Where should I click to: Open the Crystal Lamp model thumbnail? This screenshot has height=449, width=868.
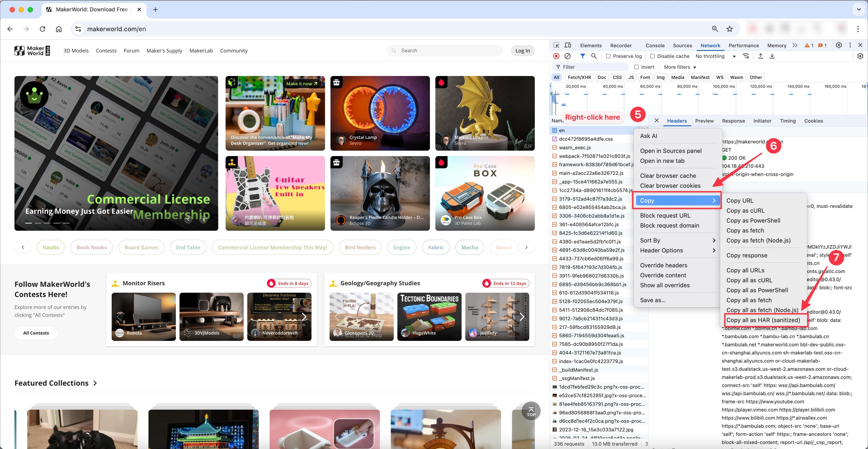(x=380, y=113)
